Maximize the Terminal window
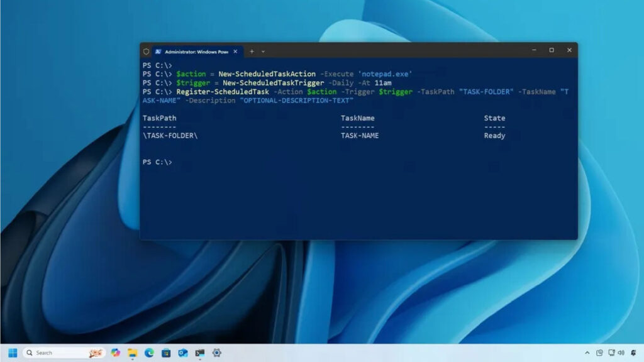This screenshot has width=644, height=362. coord(552,50)
